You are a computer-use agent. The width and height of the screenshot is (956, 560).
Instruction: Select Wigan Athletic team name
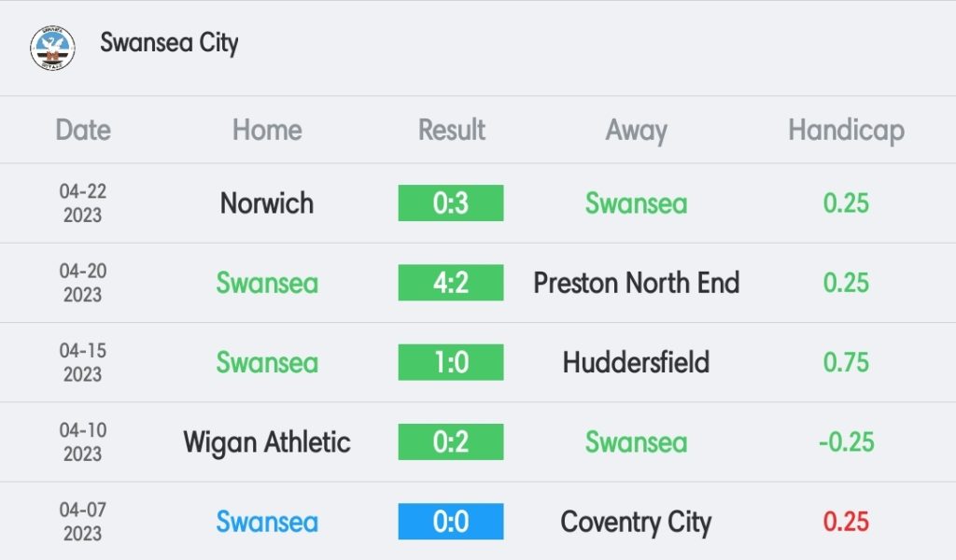pyautogui.click(x=267, y=441)
